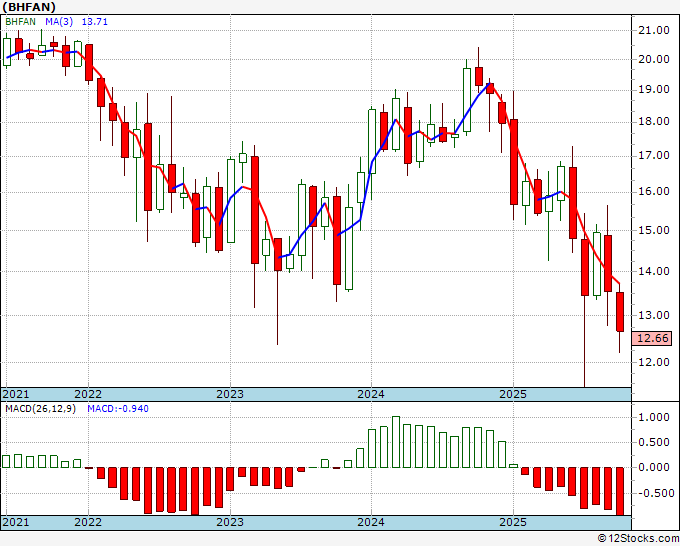Click the 2022 label on MACD timeline
Screen dimensions: 680x546
tap(88, 522)
